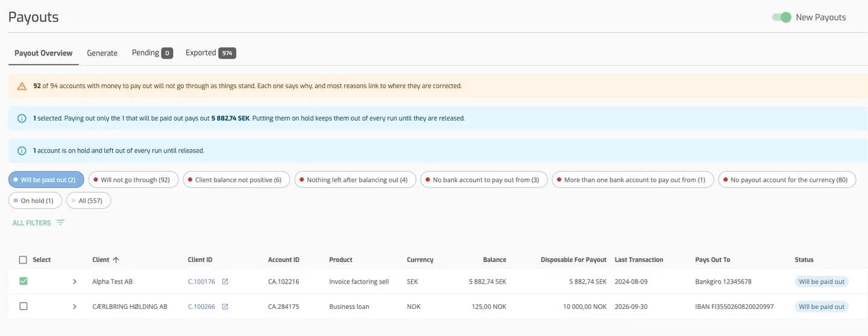Click the Payouts page heading
Image resolution: width=868 pixels, height=336 pixels.
tap(34, 17)
